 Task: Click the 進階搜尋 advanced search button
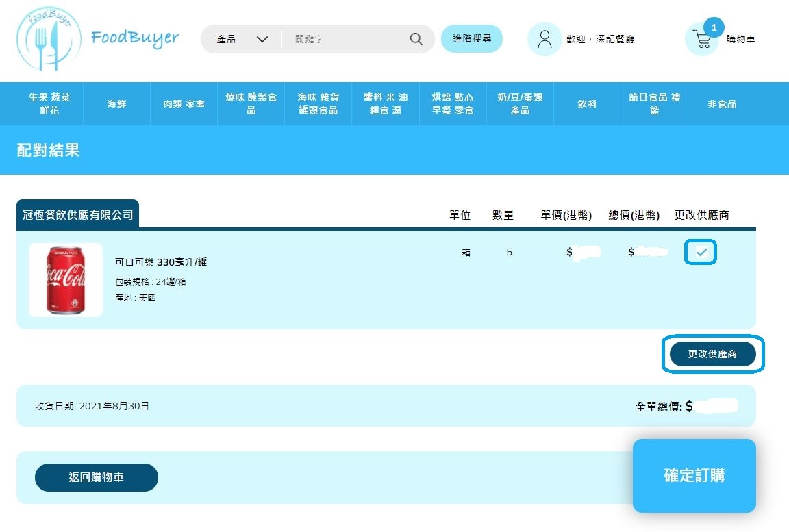pos(471,38)
